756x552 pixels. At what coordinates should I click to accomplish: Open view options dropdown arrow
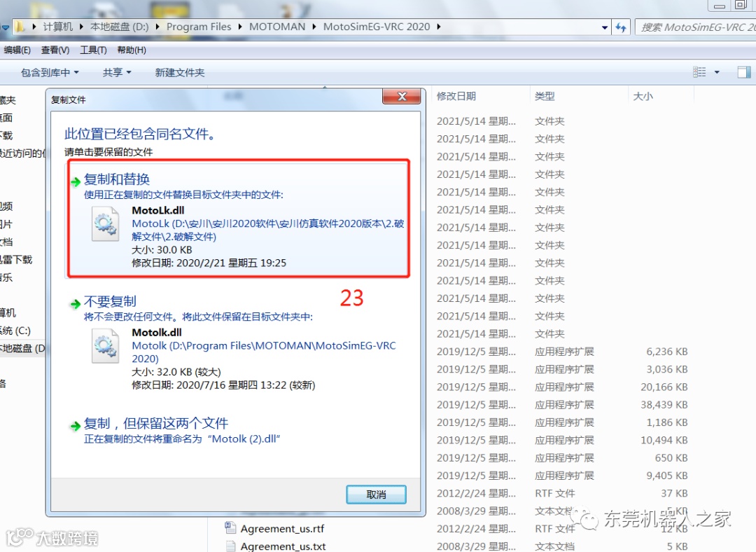[717, 72]
